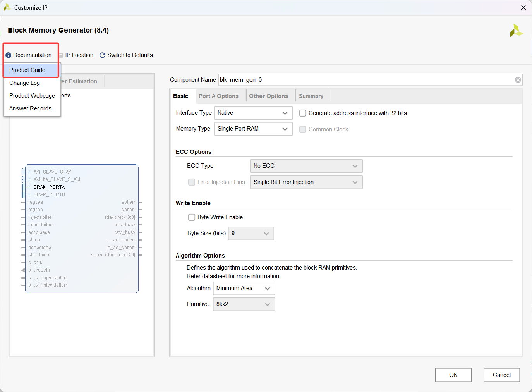This screenshot has width=532, height=392.
Task: Choose Product Webpage menu entry
Action: (32, 96)
